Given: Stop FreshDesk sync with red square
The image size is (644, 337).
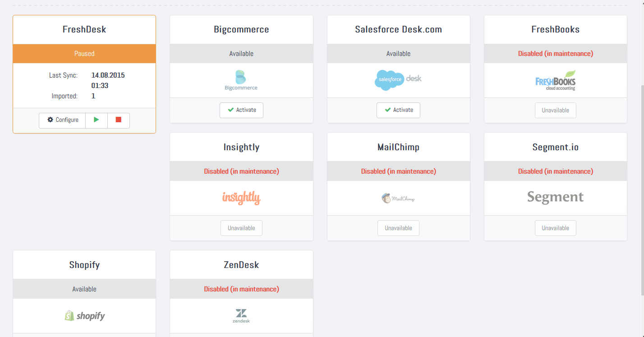Looking at the screenshot, I should (x=119, y=120).
